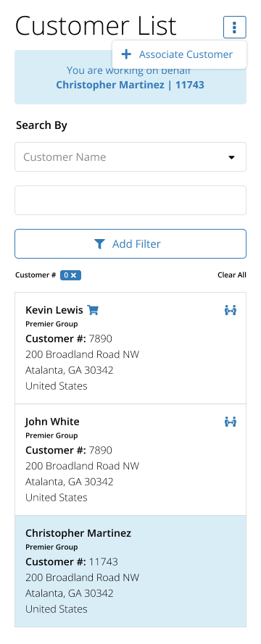Click Christopher Martinez | 11743 in the banner

pos(130,85)
